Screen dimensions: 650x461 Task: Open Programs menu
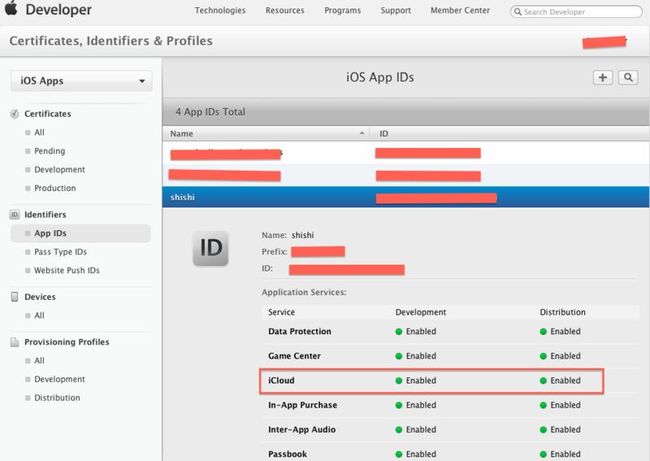(342, 10)
